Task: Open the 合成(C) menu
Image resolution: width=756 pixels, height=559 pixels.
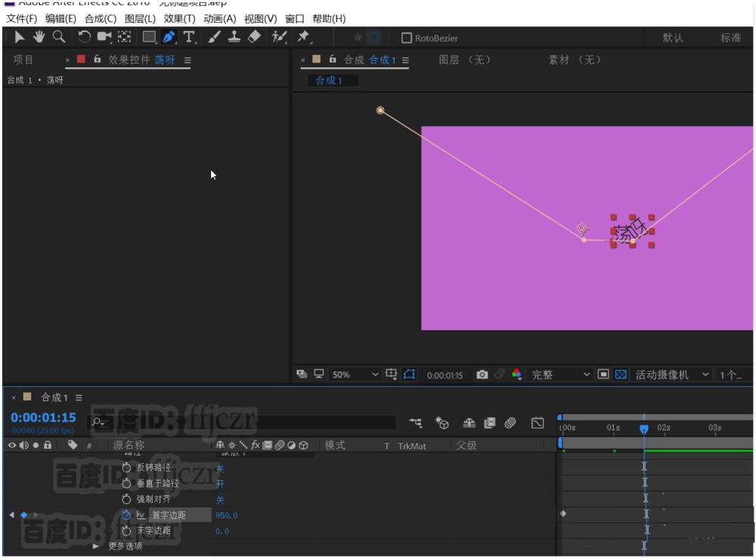Action: click(x=101, y=19)
